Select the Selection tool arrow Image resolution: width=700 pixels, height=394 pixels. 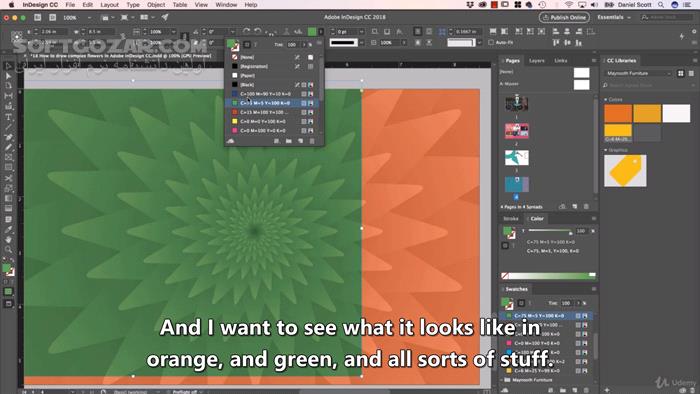coord(8,66)
